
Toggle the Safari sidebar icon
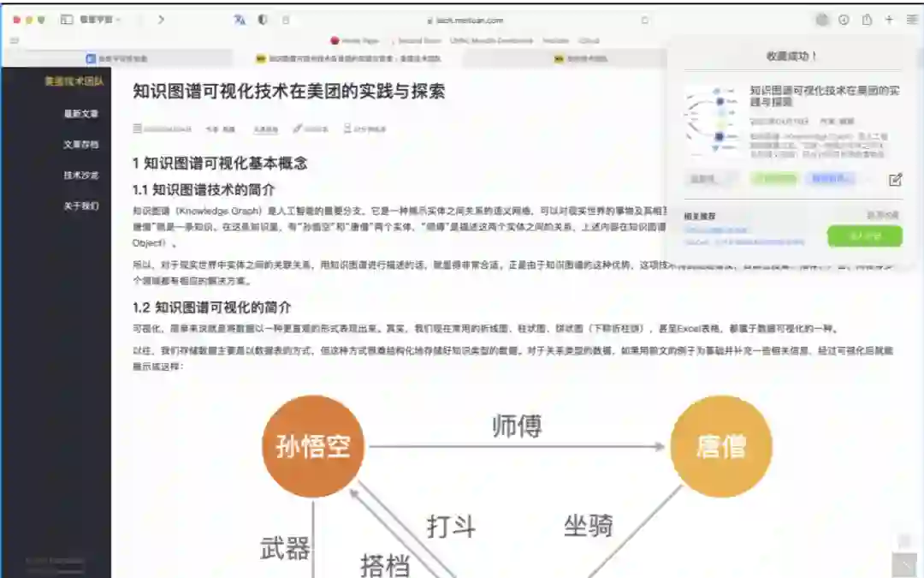pyautogui.click(x=67, y=20)
